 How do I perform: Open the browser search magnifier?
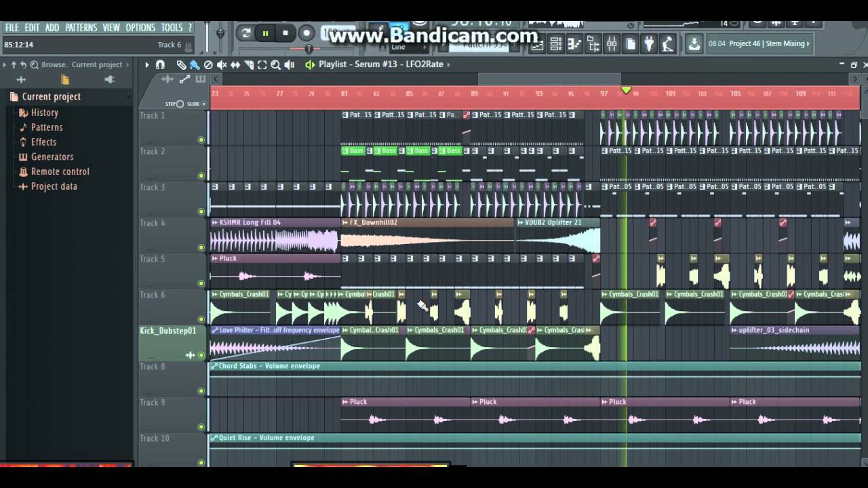pos(33,64)
